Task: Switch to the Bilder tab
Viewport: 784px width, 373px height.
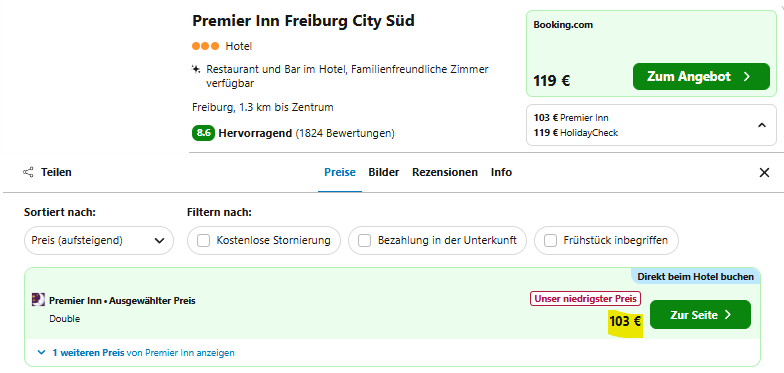Action: tap(384, 172)
